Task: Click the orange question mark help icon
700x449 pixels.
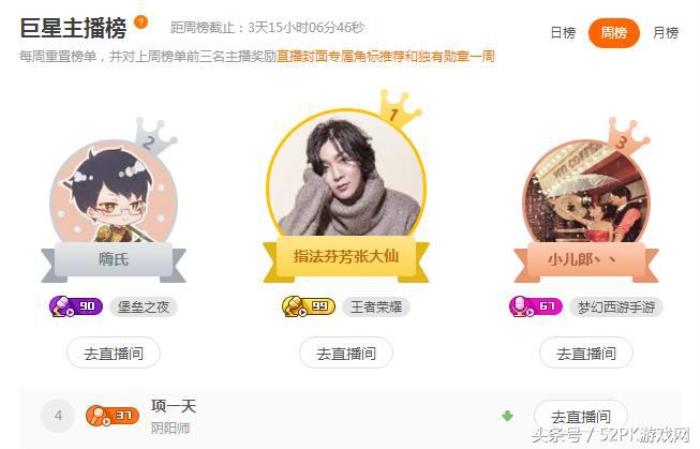Action: (x=141, y=22)
